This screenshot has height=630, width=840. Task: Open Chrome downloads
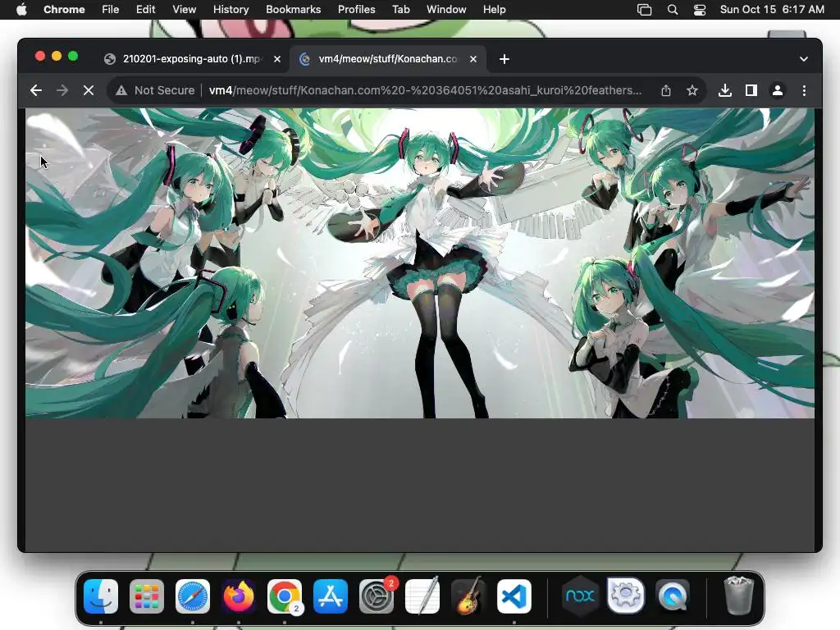coord(725,90)
